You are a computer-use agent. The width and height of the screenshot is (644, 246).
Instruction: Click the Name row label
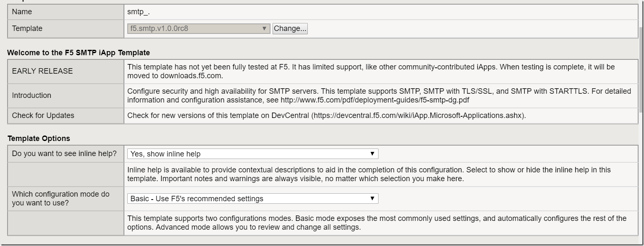(x=22, y=12)
